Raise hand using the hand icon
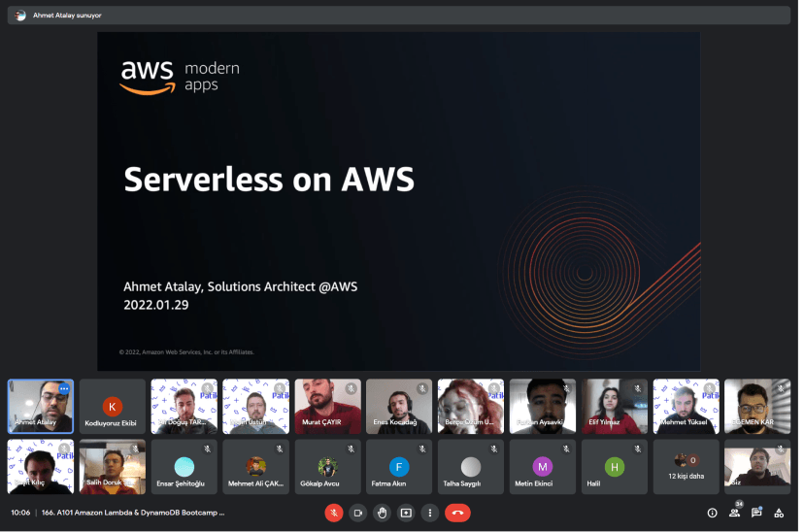804x532 pixels. click(x=382, y=513)
